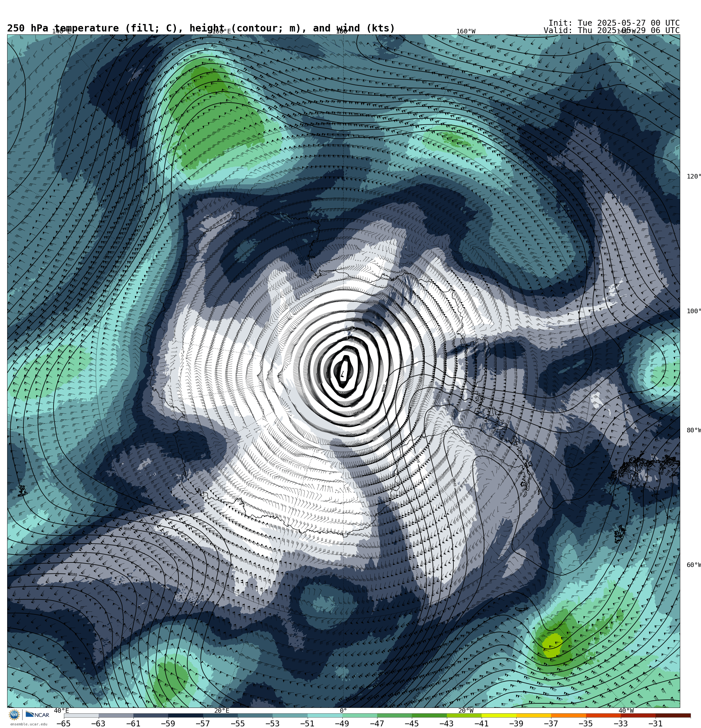This screenshot has width=701, height=728.
Task: Click the 0° longitude label at bottom
Action: (x=343, y=710)
